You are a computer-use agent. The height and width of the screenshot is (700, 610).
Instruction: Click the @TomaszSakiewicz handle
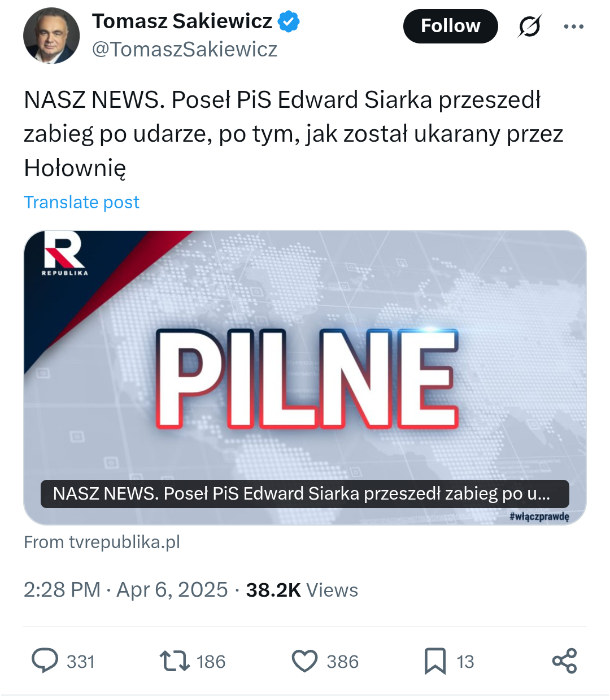185,50
